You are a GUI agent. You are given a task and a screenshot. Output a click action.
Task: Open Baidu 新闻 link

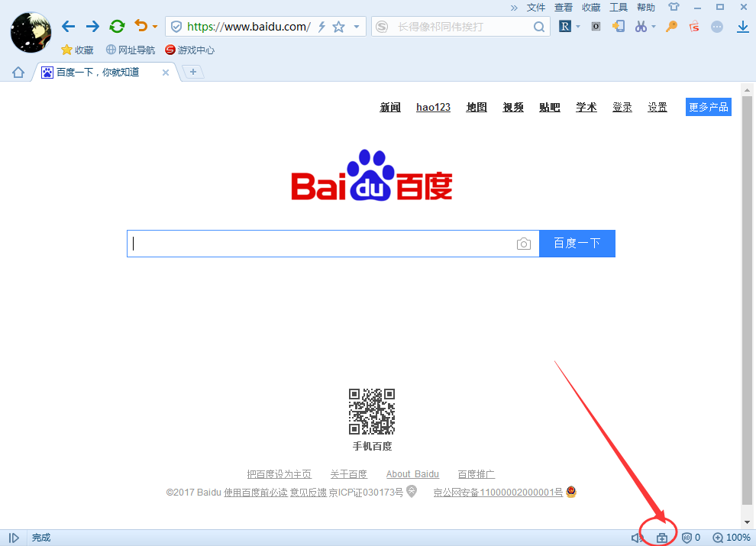coord(390,107)
